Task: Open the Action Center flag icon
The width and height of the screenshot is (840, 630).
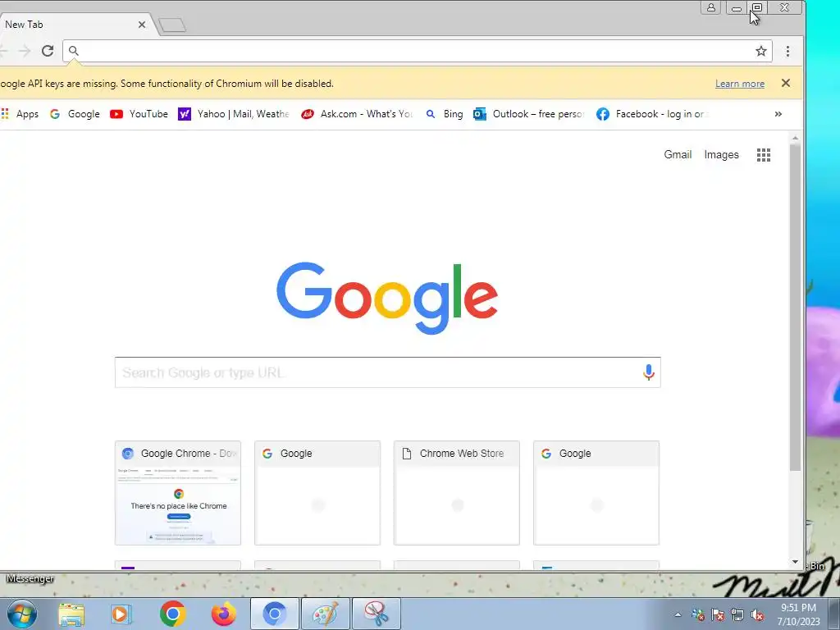Action: coord(717,615)
